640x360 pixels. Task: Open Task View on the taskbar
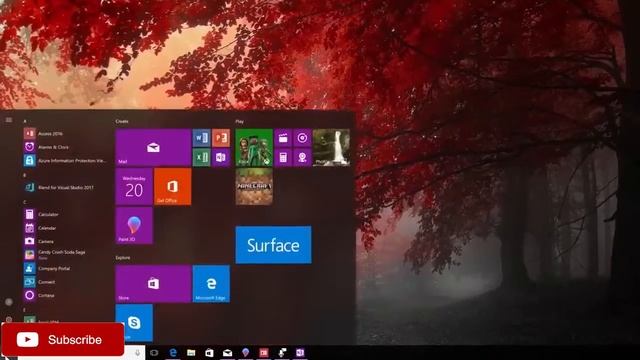154,353
